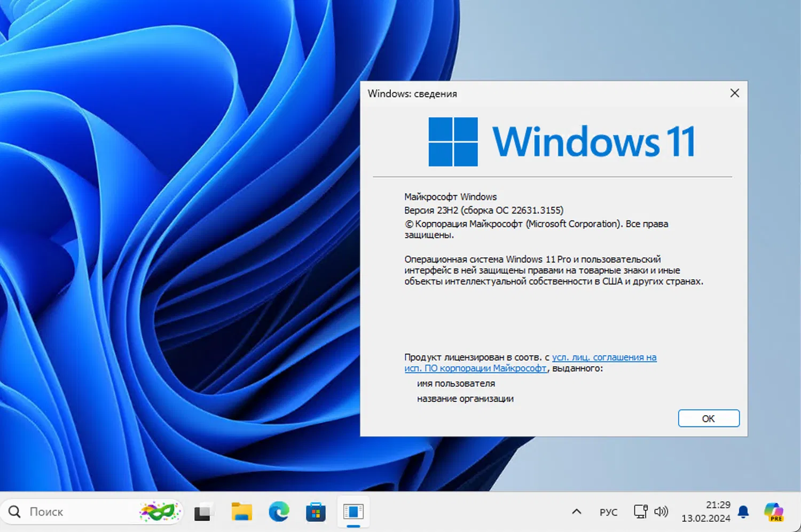This screenshot has height=532, width=801.
Task: Open Microsoft Edge from the taskbar
Action: (x=278, y=512)
